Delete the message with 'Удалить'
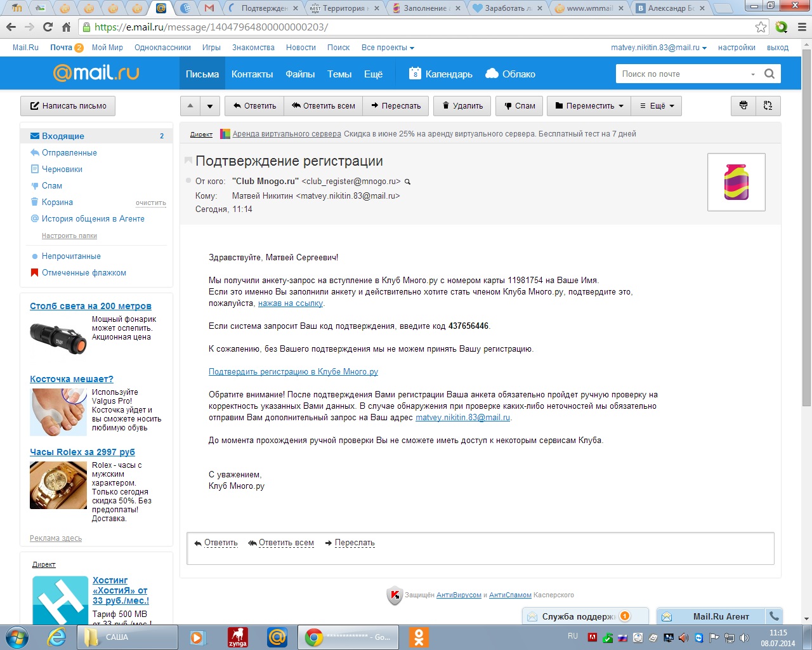812x650 pixels. [x=462, y=105]
